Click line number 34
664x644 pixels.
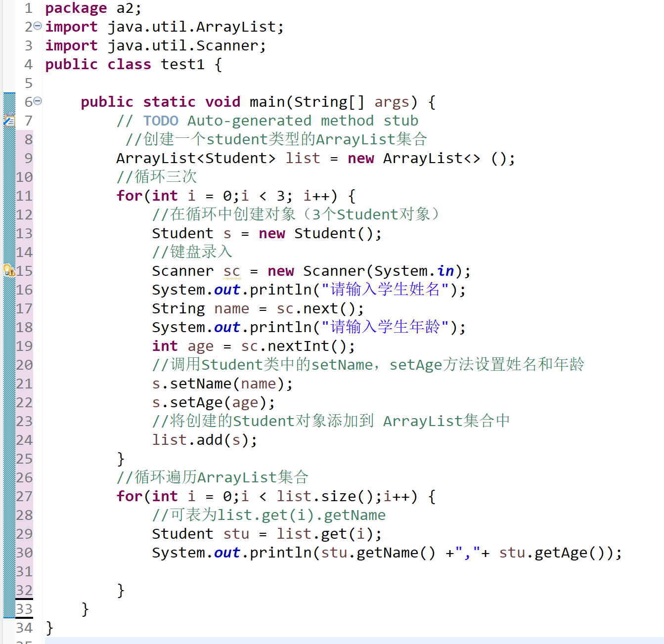coord(24,628)
